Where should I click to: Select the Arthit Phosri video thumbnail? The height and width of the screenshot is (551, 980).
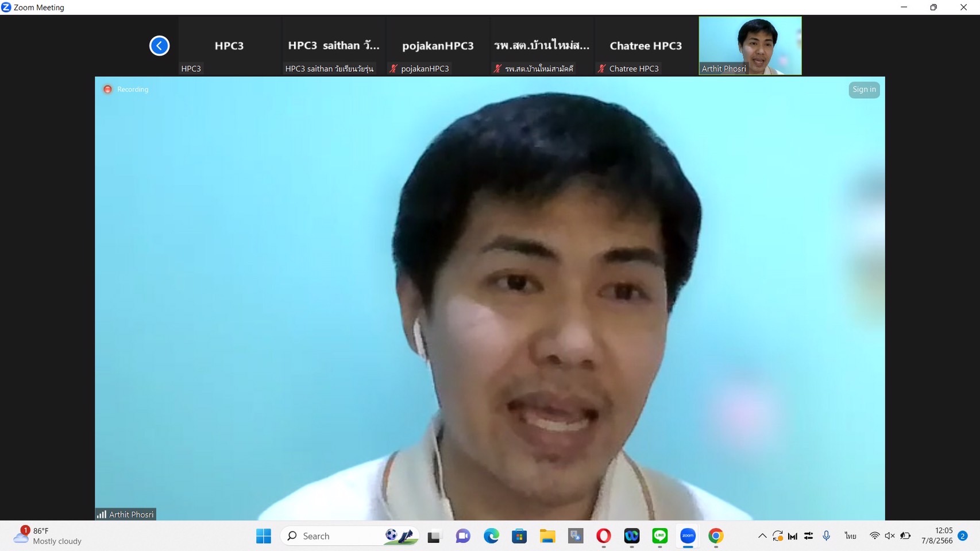(750, 45)
